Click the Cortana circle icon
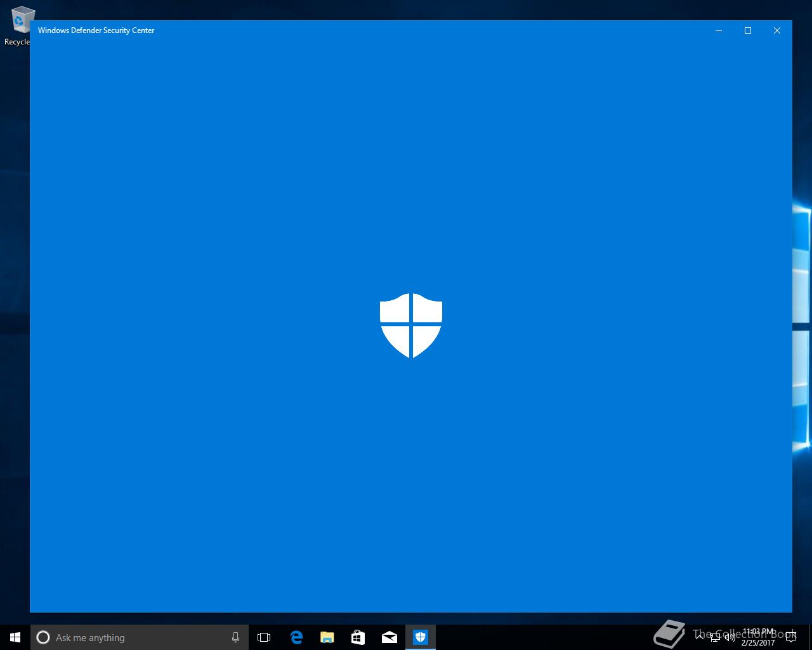Image resolution: width=812 pixels, height=650 pixels. point(43,637)
